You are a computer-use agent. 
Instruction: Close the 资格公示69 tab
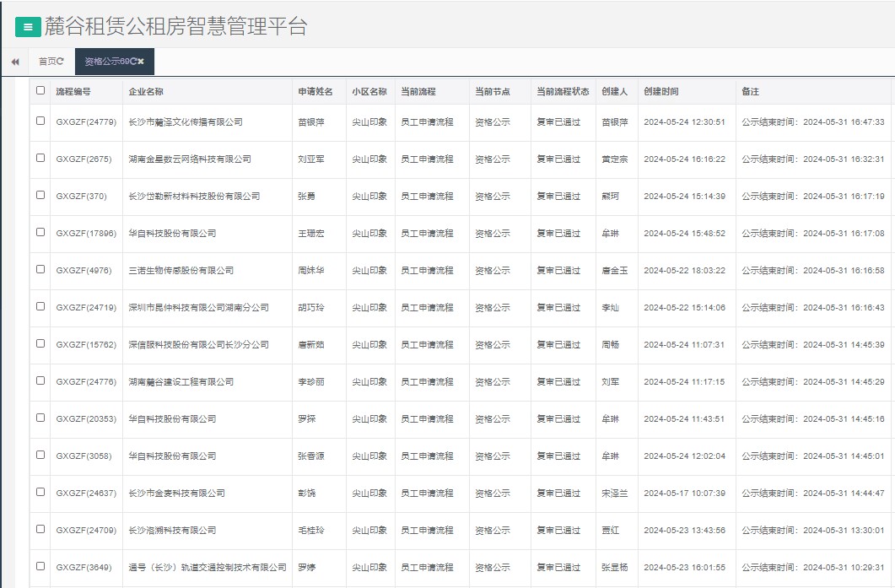tap(142, 62)
